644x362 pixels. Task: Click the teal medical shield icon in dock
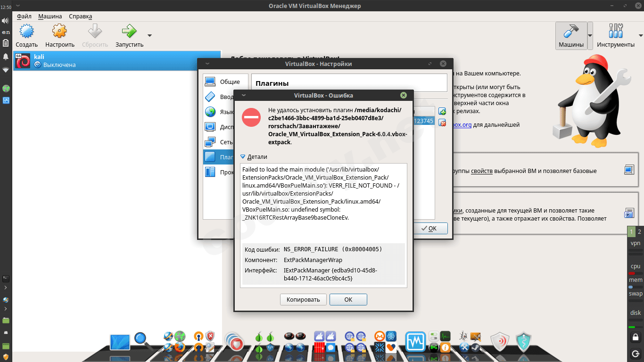pos(523,342)
